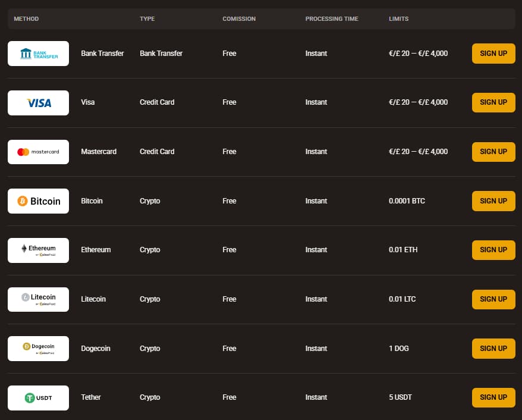Click SIGN UP next to 0.01 ETH

(493, 250)
